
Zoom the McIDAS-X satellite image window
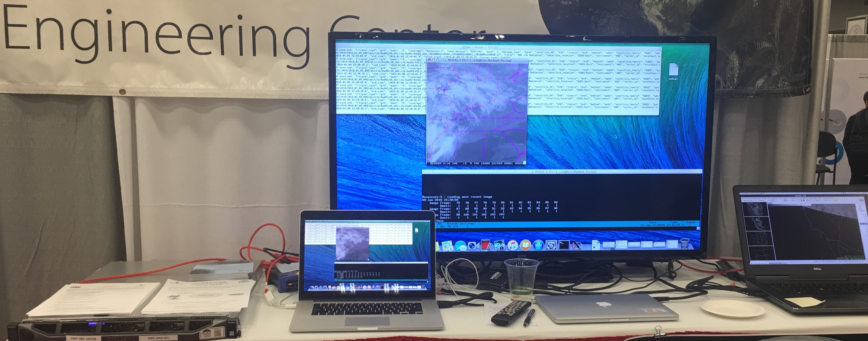[x=438, y=60]
